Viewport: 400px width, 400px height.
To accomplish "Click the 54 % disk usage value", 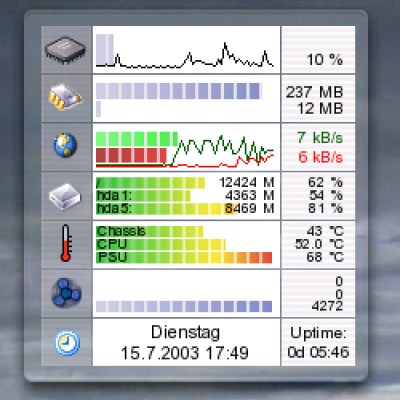I will 325,196.
